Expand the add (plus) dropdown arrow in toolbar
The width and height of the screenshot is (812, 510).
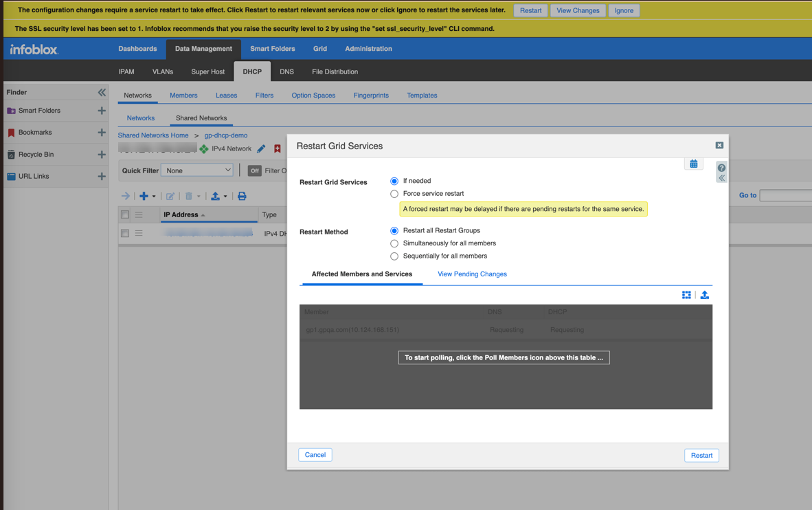pyautogui.click(x=154, y=197)
